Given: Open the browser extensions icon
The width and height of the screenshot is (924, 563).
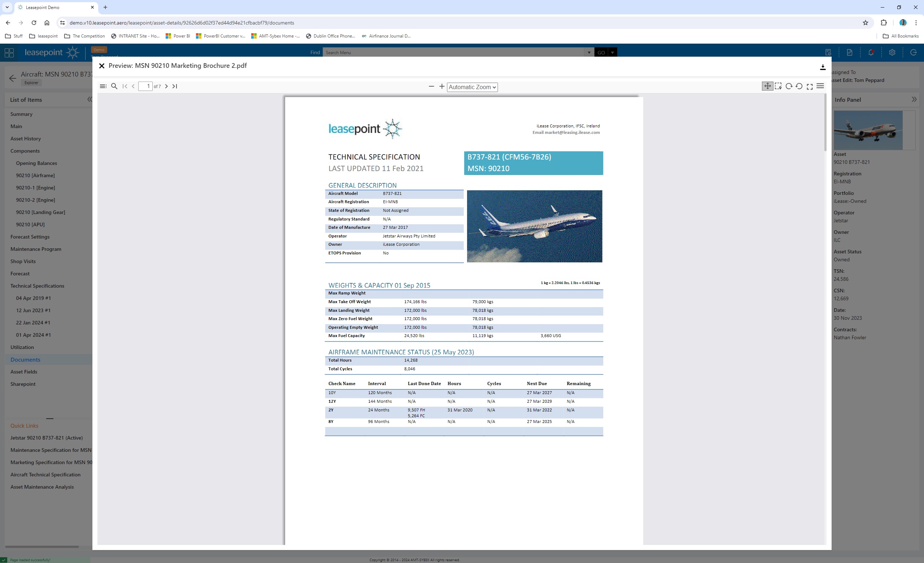Looking at the screenshot, I should [x=884, y=23].
